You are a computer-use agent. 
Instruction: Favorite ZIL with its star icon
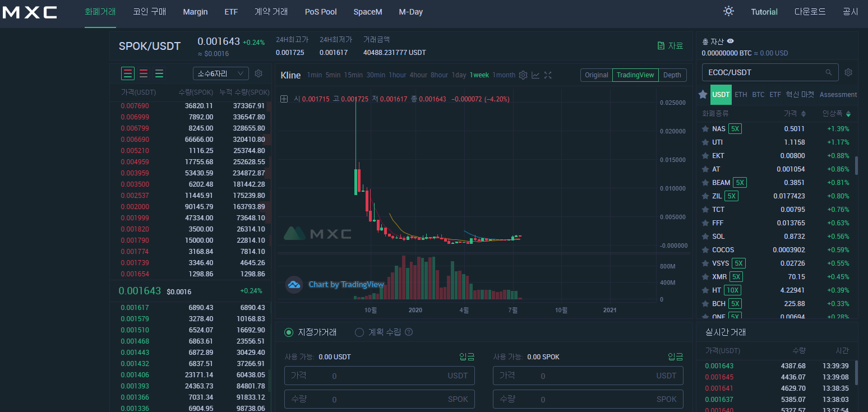pos(705,196)
